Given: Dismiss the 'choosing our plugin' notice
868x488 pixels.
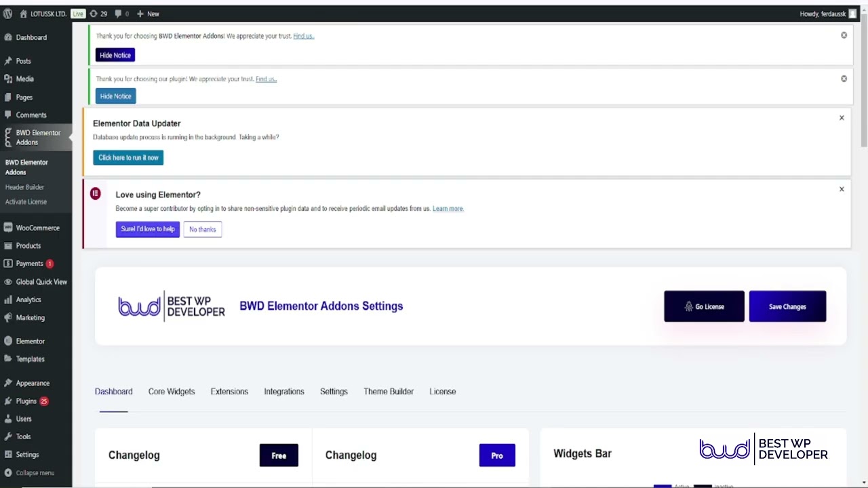Looking at the screenshot, I should [x=844, y=79].
